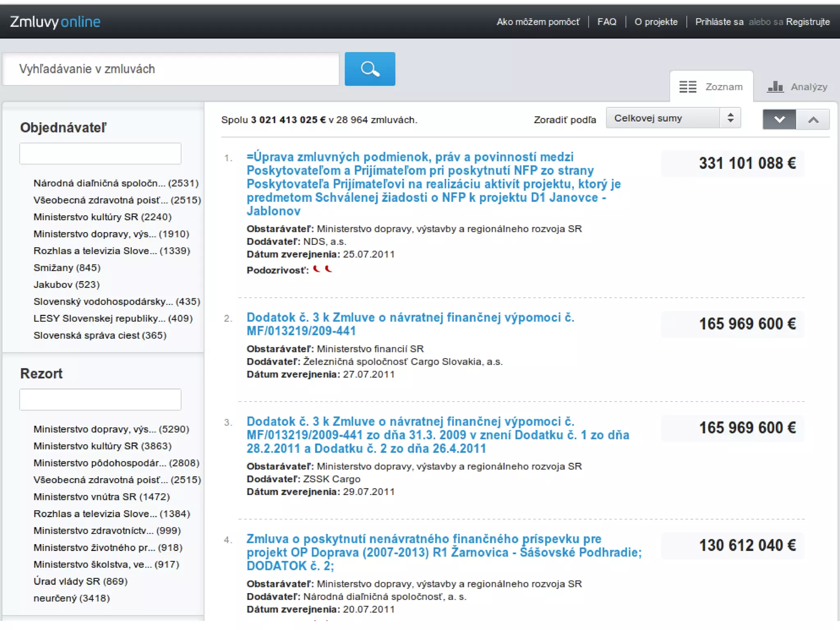Screen dimensions: 840x630
Task: Click the Objednávateľ filter text box
Action: [100, 154]
